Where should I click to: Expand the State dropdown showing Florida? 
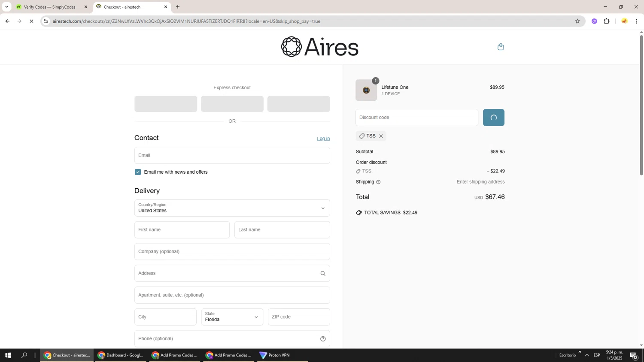point(232,317)
